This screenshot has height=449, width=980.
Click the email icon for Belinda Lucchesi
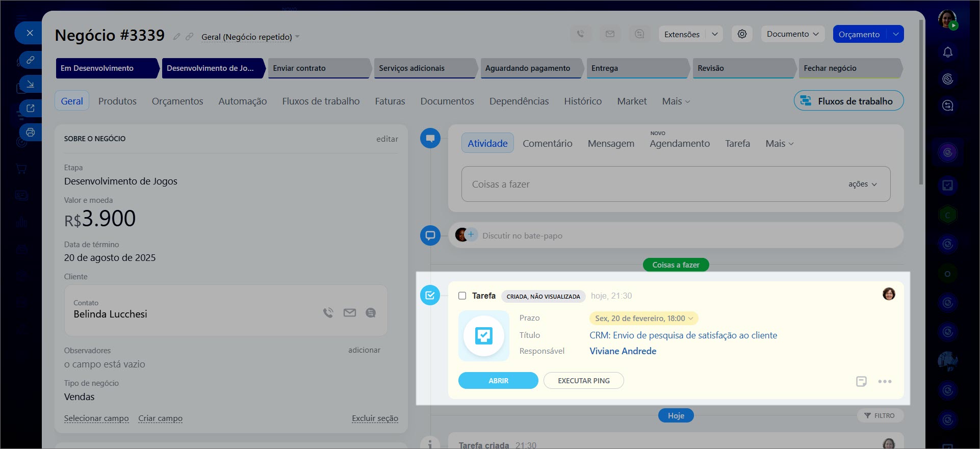(350, 313)
